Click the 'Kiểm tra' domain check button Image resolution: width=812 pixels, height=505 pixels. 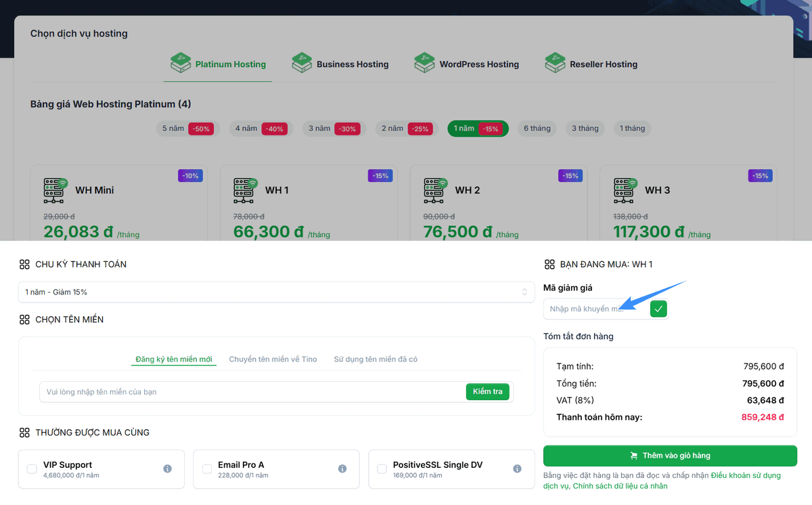pyautogui.click(x=487, y=392)
